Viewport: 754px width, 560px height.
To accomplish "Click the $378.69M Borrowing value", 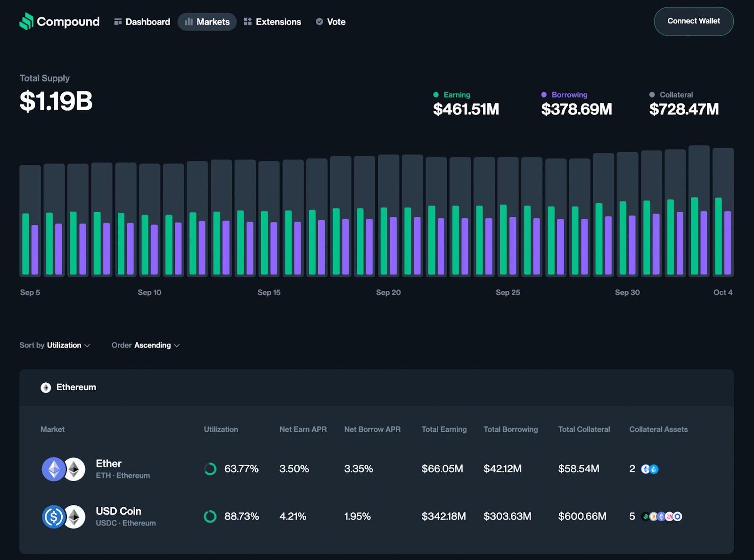I will (576, 109).
